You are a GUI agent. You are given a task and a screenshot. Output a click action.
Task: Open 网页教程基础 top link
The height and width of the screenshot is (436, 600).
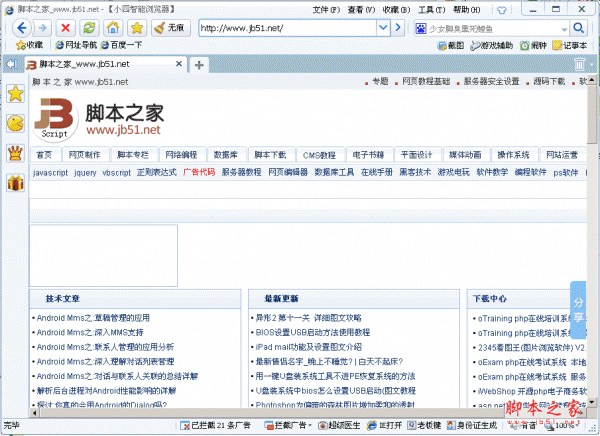point(426,81)
